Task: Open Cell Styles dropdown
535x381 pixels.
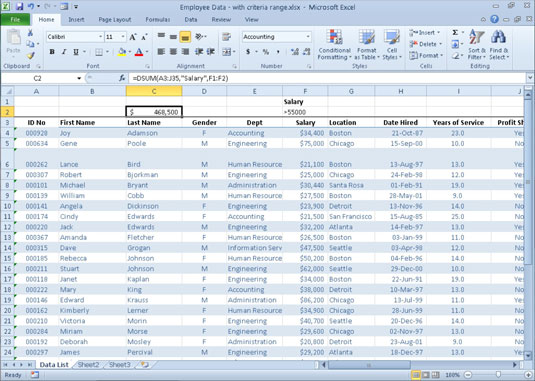Action: [x=392, y=45]
